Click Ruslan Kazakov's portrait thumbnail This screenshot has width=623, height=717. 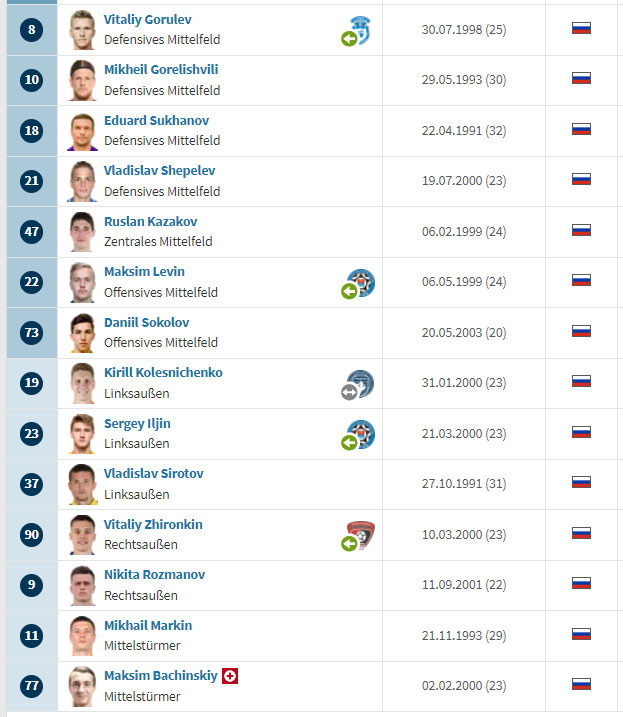(x=82, y=232)
